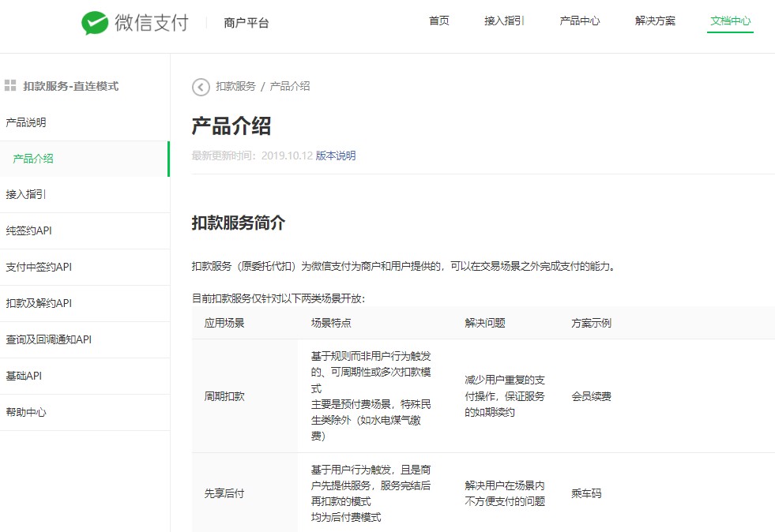The image size is (775, 532).
Task: Open the 接入指引 top navigation item
Action: point(504,21)
